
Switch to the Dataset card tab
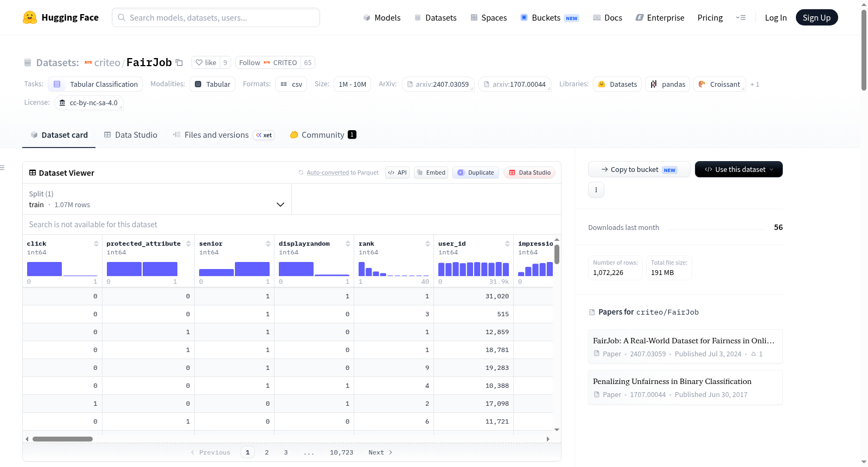pyautogui.click(x=59, y=135)
